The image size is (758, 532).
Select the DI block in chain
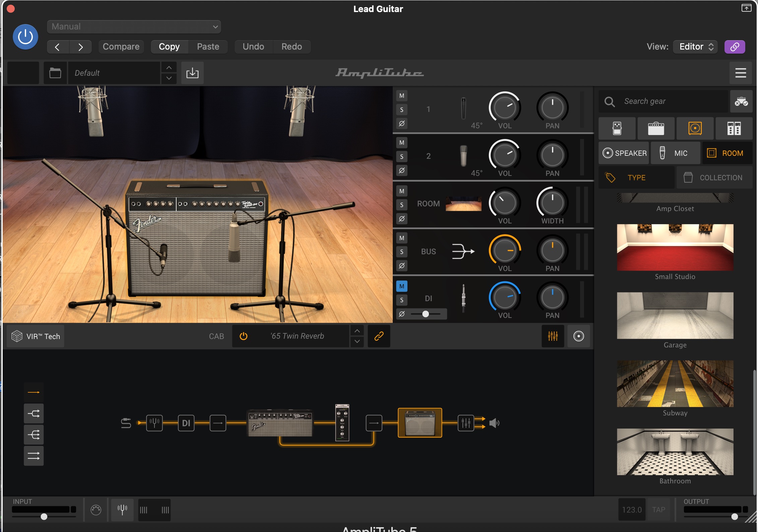[x=186, y=423]
